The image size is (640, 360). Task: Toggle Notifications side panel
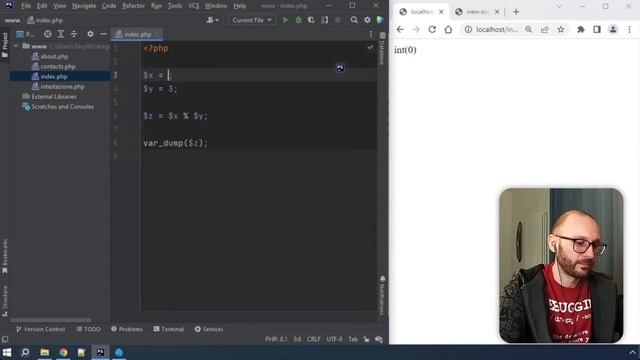tap(382, 295)
